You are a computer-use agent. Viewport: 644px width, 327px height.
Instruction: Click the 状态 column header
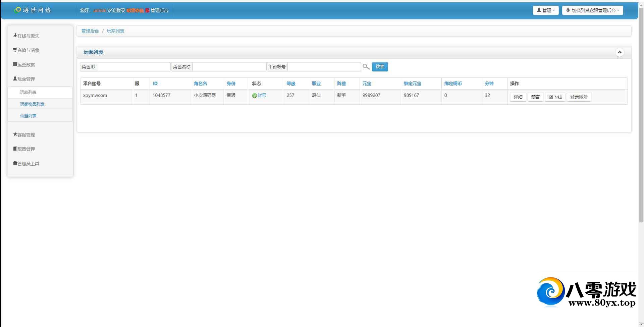point(256,84)
